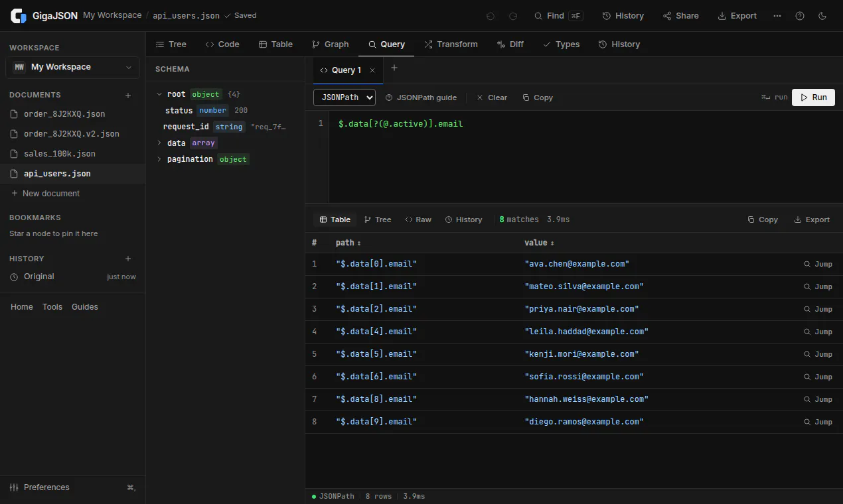Click the GigaJSON logo icon
This screenshot has width=843, height=504.
click(19, 16)
